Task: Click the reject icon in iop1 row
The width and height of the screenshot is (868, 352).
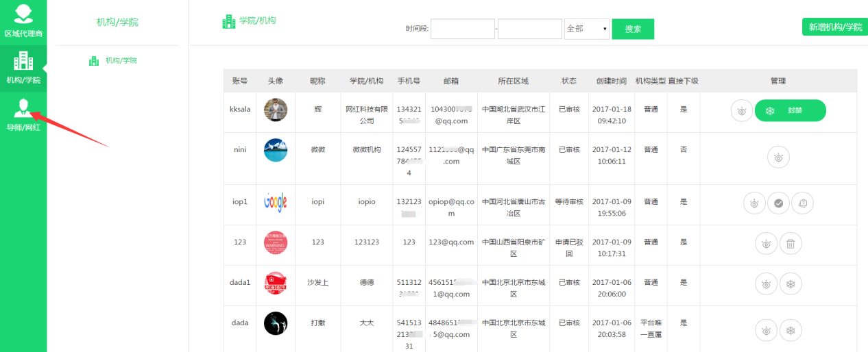Action: pos(802,203)
